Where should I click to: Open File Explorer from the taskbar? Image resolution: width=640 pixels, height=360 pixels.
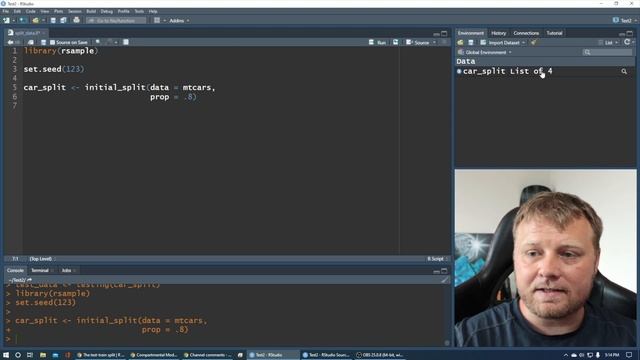click(42, 355)
